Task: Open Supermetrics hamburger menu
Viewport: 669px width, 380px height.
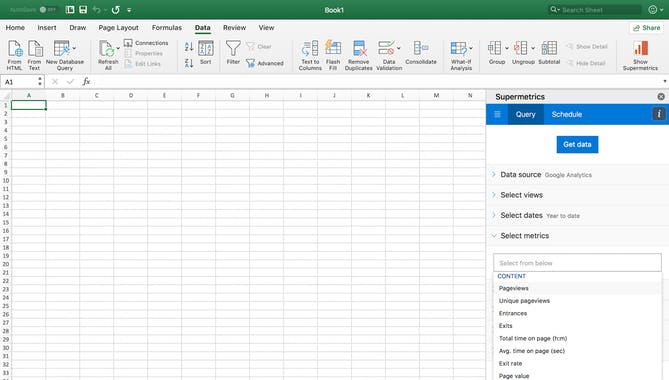Action: tap(497, 114)
